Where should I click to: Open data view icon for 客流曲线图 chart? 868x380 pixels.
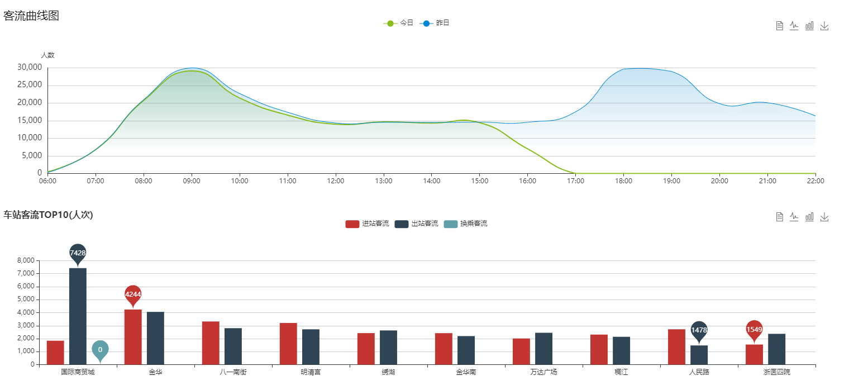(x=779, y=26)
